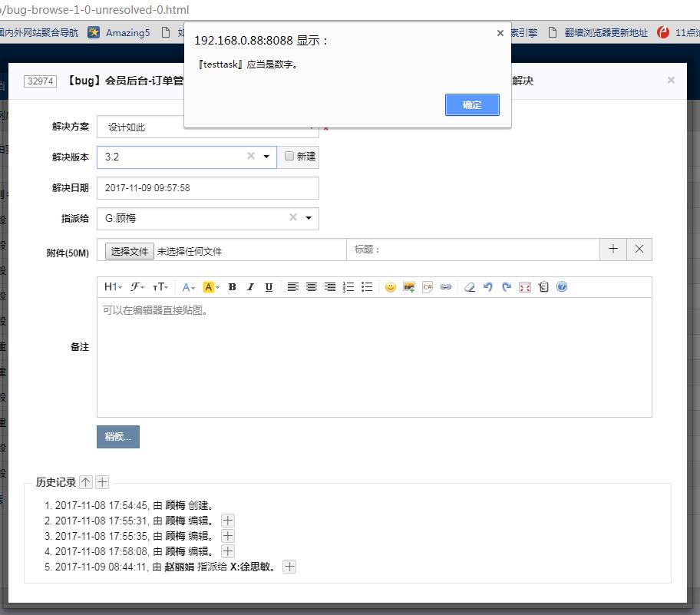Viewport: 700px width, 615px height.
Task: Open the text color picker
Action: click(x=188, y=287)
